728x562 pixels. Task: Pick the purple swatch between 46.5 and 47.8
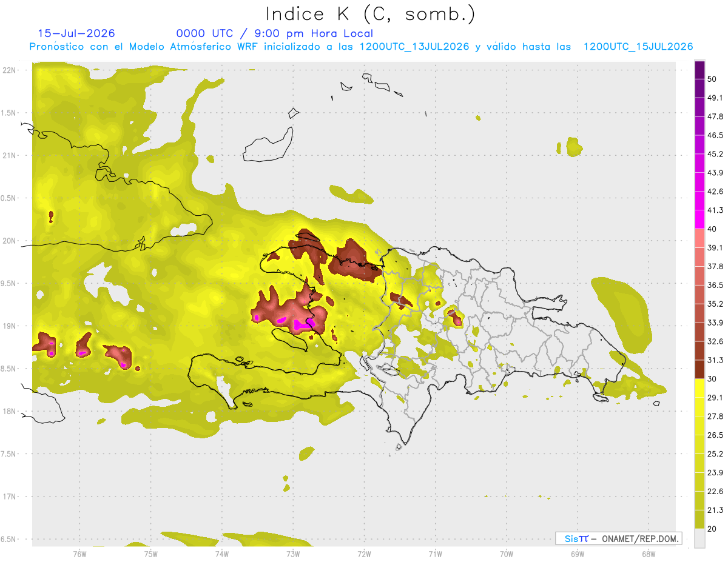pyautogui.click(x=700, y=126)
